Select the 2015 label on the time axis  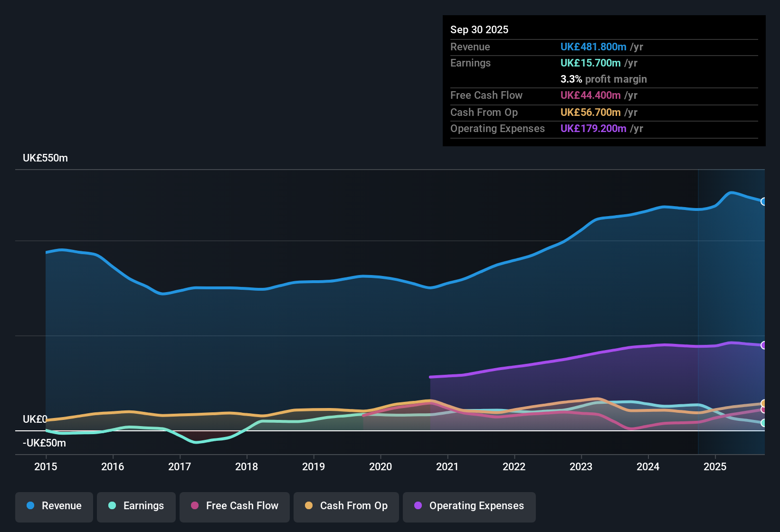tap(46, 467)
